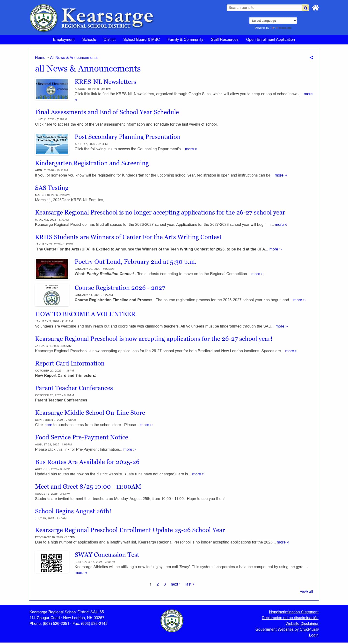Click KRES-NL Newsletters thumbnail image

(52, 89)
